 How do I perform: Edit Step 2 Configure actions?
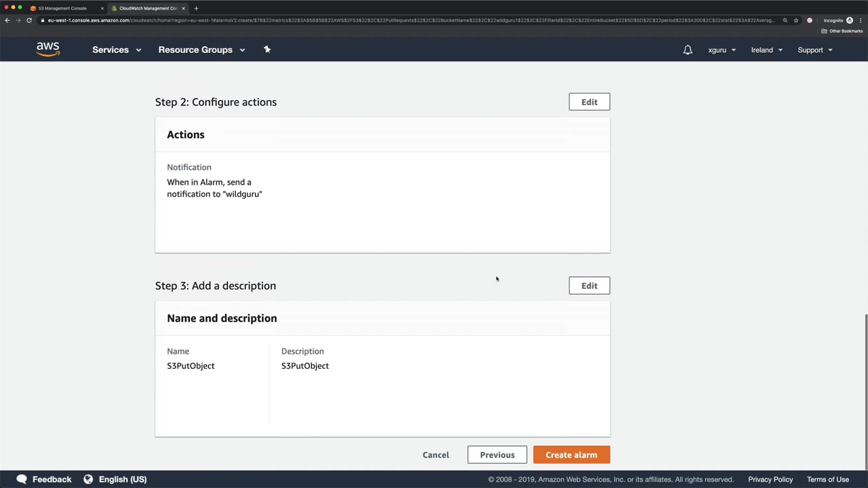pyautogui.click(x=589, y=102)
